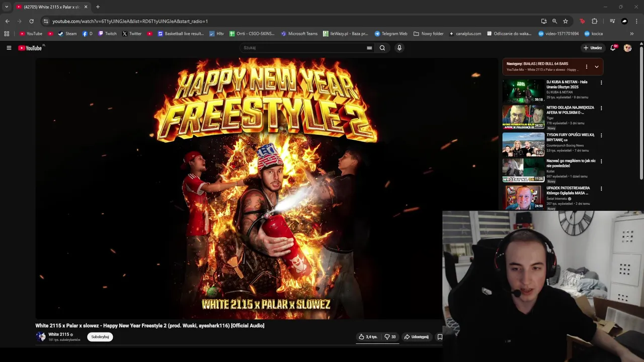Click the page vertical scrollbar
The image size is (644, 362).
[x=641, y=113]
